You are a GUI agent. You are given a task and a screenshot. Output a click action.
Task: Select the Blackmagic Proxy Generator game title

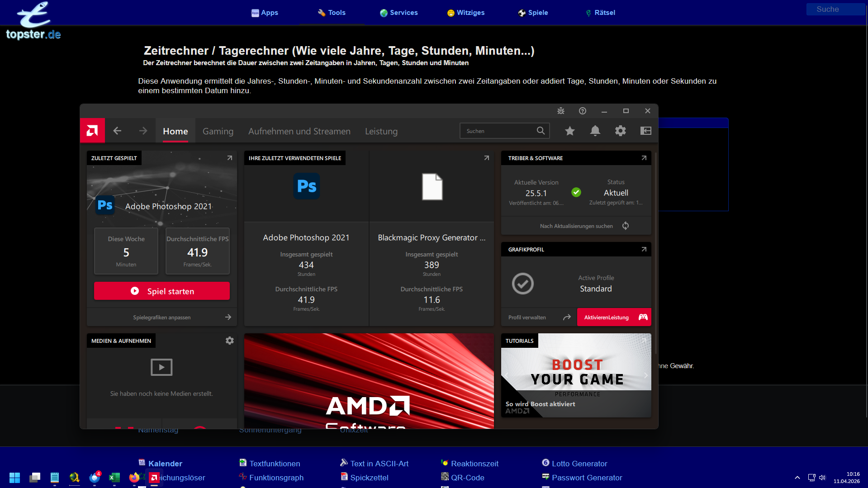[432, 237]
